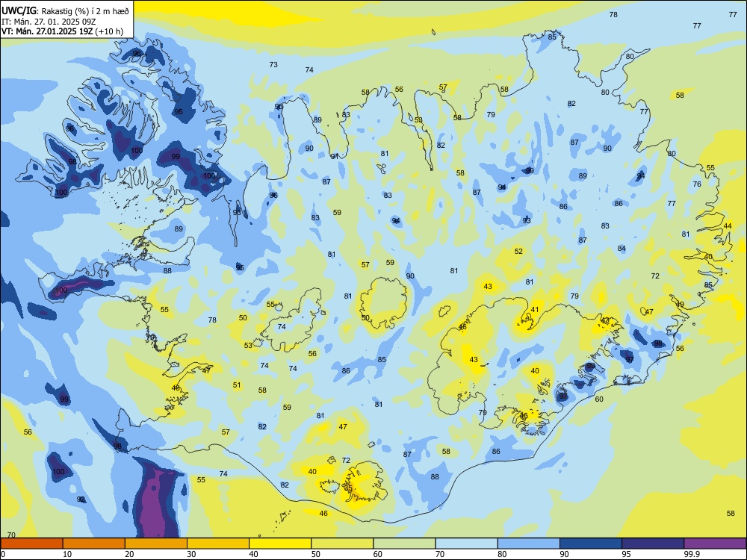747x560 pixels.
Task: Click the purple above-99.9 legend swatch
Action: (715, 544)
